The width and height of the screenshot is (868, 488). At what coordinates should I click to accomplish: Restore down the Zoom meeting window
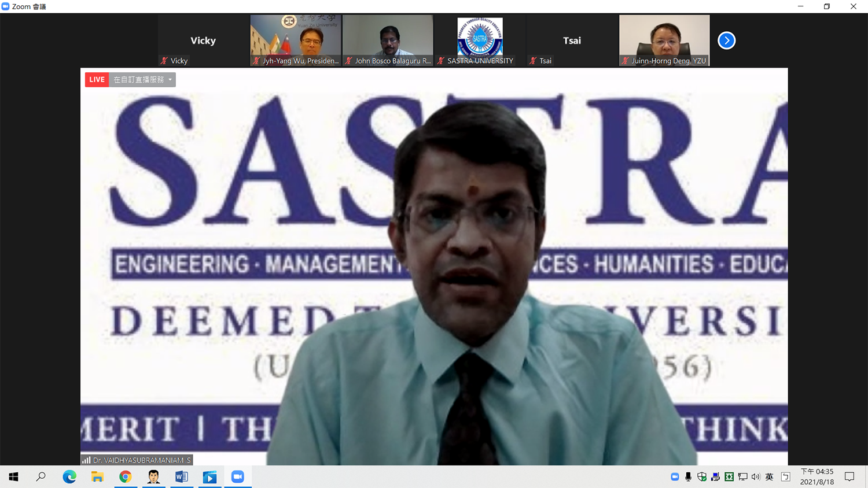pyautogui.click(x=827, y=6)
